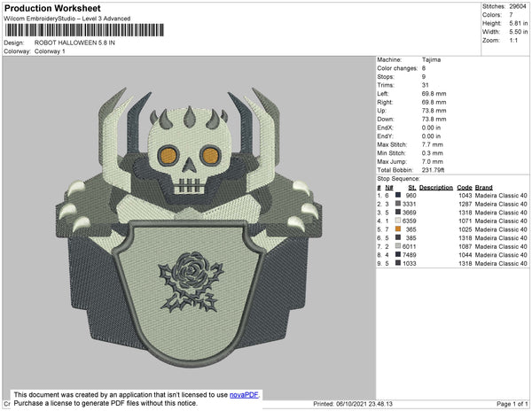Pick the cream swatch with 6359 stitches
The width and height of the screenshot is (532, 411).
(x=401, y=221)
